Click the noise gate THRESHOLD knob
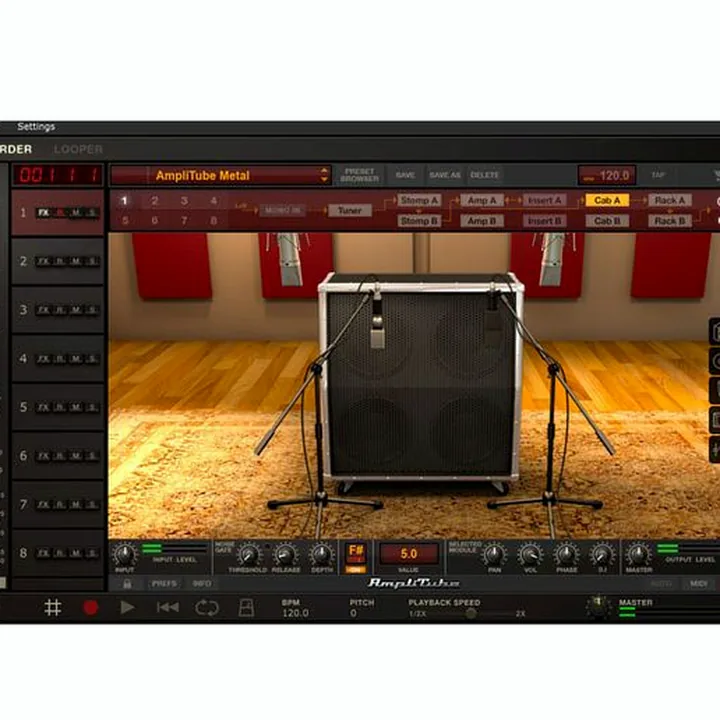Viewport: 720px width, 720px height. (248, 555)
